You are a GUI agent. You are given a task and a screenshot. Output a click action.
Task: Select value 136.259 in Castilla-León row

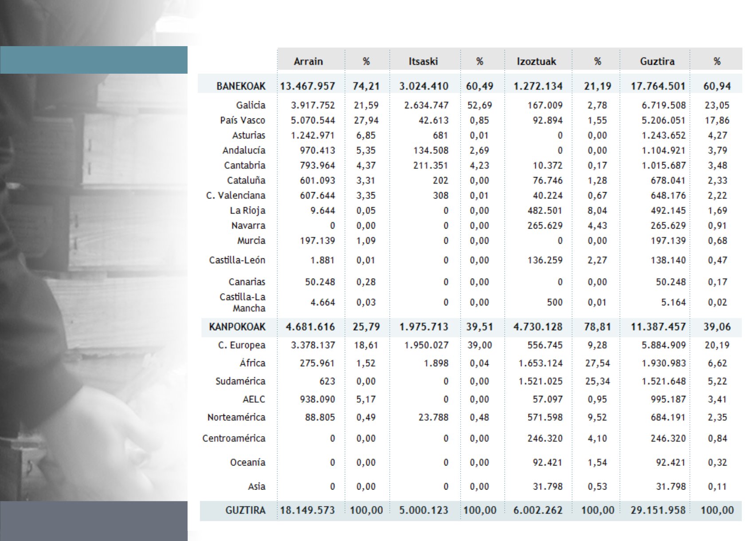545,260
